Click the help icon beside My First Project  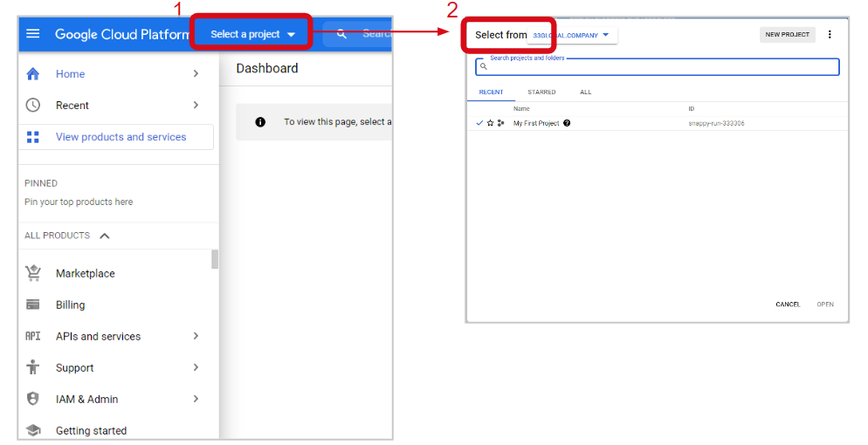567,123
